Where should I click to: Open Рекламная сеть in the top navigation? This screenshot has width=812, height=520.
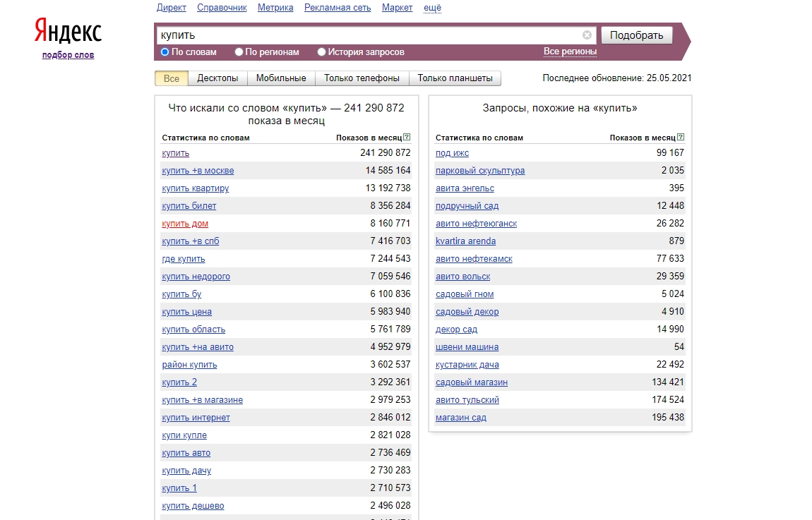(338, 8)
